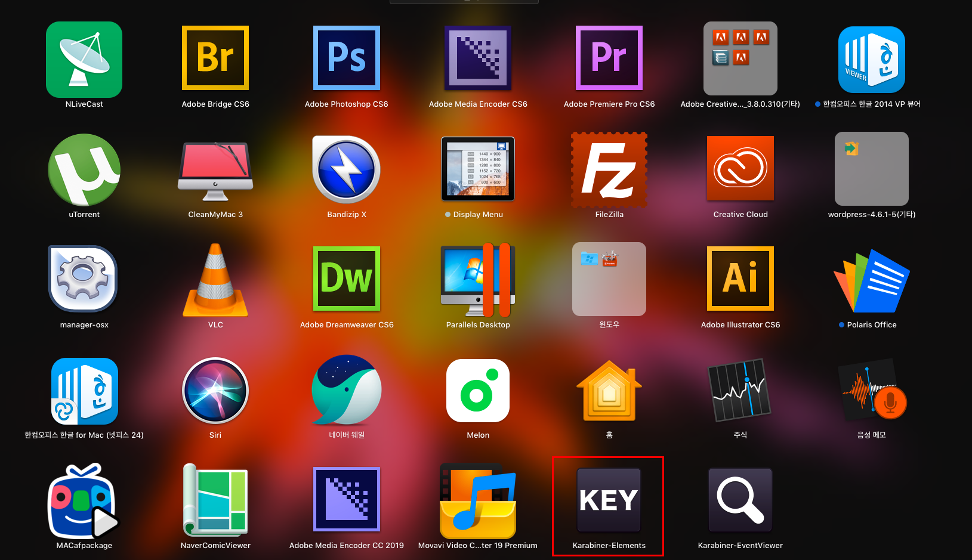Launch manager-osx
972x560 pixels.
(83, 279)
